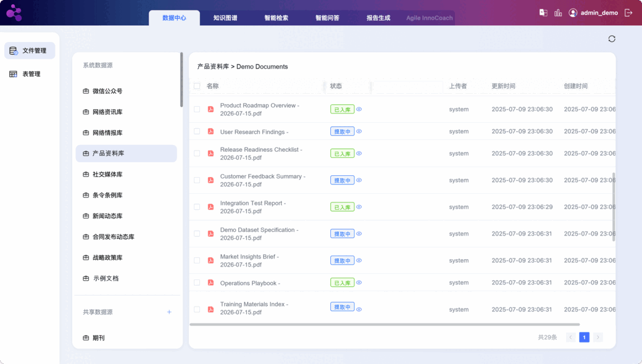The width and height of the screenshot is (642, 364).
Task: Check the box for Integration Test Report
Action: pos(197,207)
